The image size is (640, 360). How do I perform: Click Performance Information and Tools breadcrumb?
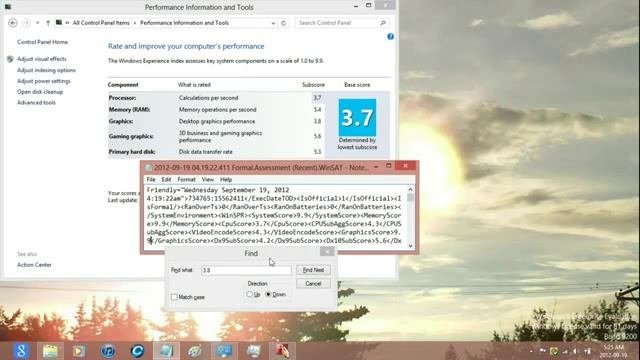184,23
